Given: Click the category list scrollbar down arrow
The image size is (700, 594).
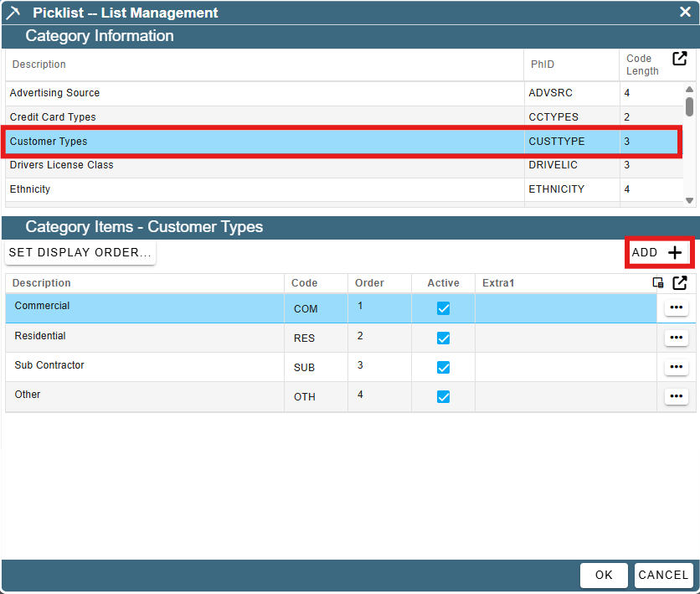Looking at the screenshot, I should [689, 200].
